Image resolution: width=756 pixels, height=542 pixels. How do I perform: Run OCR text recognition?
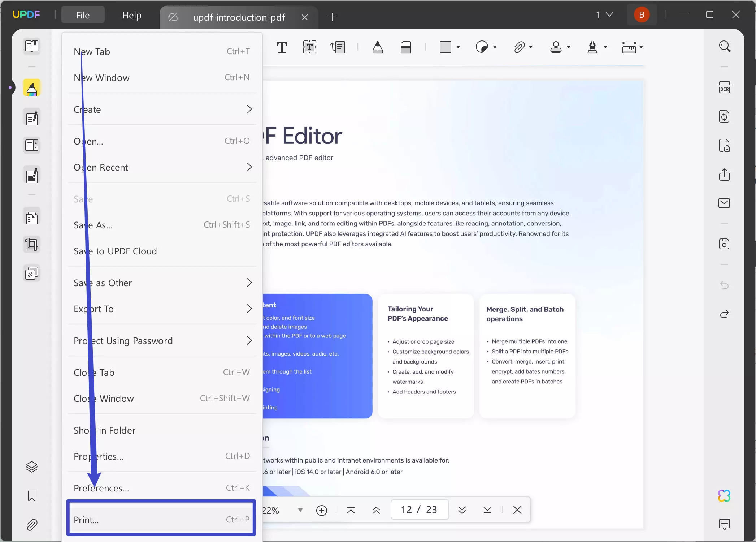coord(724,87)
